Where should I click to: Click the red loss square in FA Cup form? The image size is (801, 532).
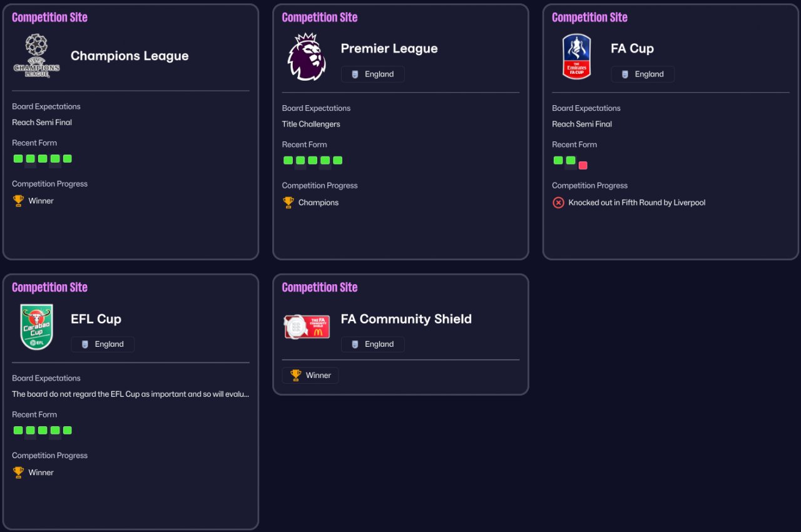tap(583, 165)
